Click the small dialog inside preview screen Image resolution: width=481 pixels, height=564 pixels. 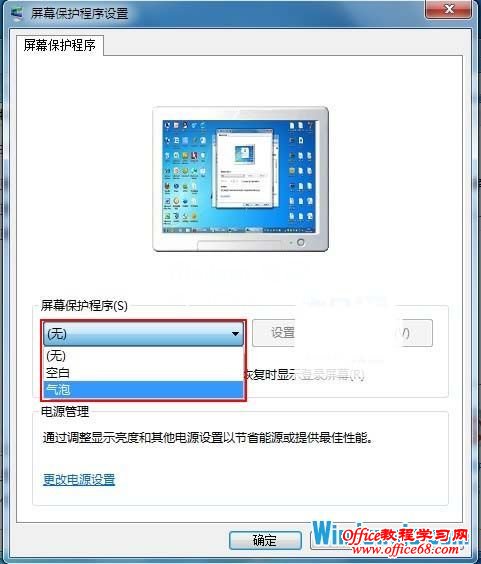point(244,168)
